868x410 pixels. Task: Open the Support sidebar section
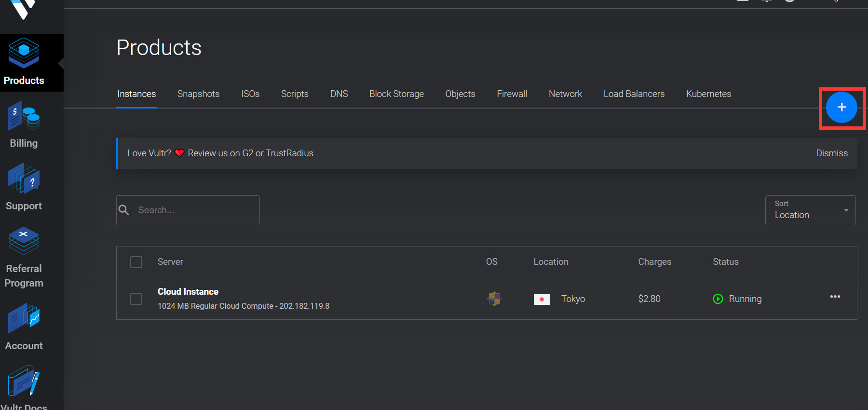tap(24, 188)
